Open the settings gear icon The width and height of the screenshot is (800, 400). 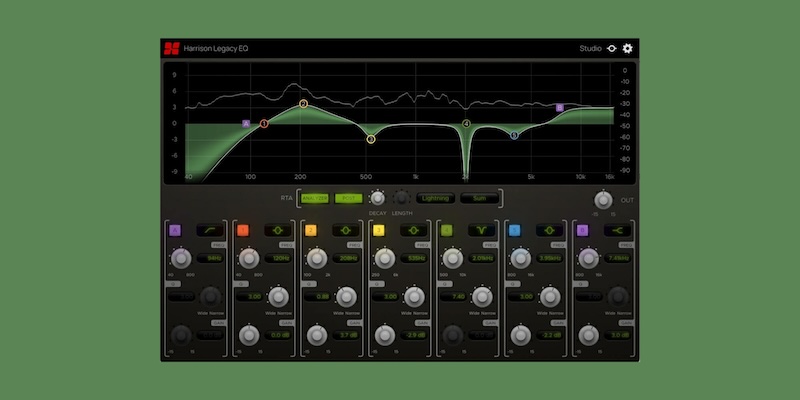(x=628, y=48)
